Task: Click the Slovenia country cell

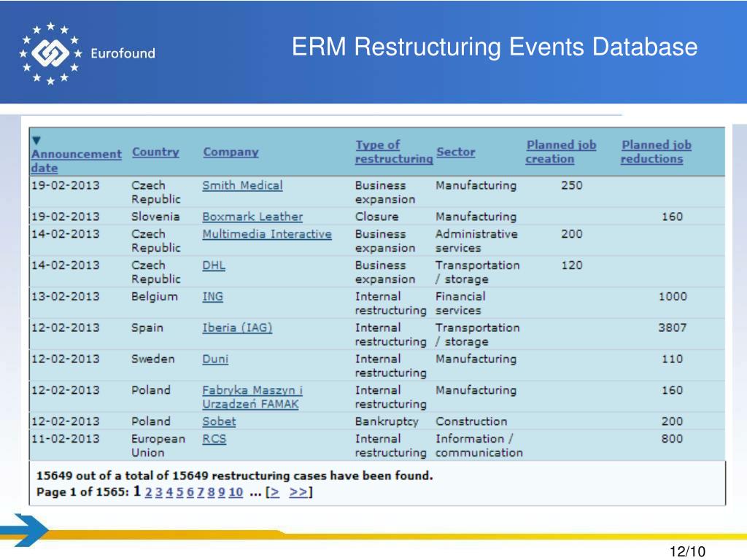Action: 155,217
